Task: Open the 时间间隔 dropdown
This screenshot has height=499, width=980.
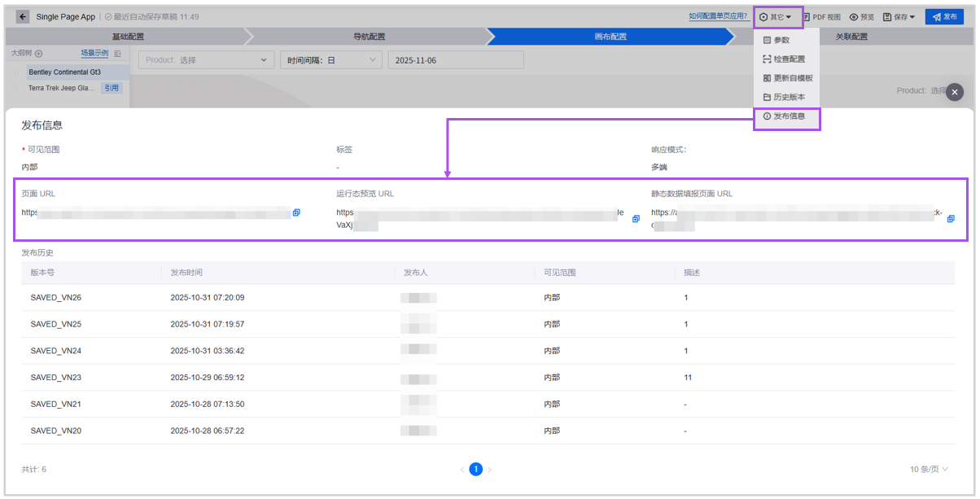Action: (330, 59)
